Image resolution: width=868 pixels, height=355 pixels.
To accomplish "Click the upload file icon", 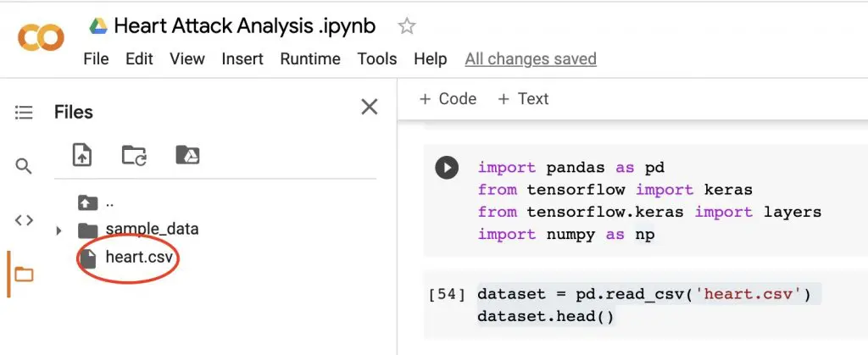I will (x=82, y=155).
